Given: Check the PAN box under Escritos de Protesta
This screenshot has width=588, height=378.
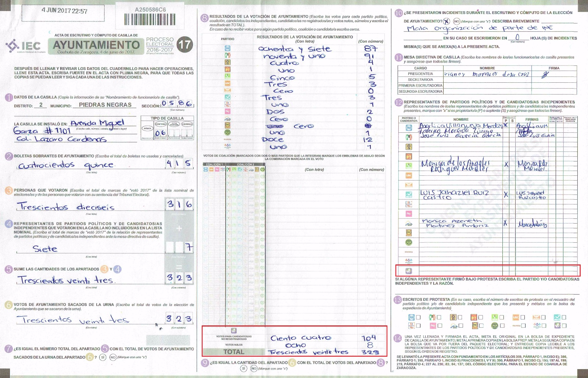Looking at the screenshot, I should click(x=418, y=317).
